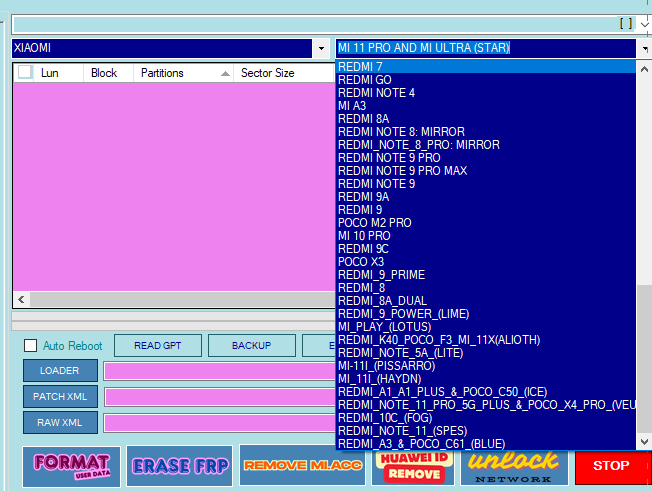The image size is (652, 491).
Task: Click the REMOVE MI.ACC button
Action: click(x=303, y=465)
